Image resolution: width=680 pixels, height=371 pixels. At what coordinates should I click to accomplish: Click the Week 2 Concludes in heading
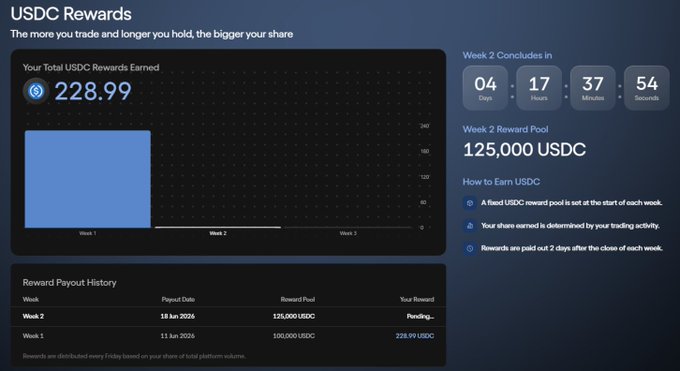click(x=507, y=56)
